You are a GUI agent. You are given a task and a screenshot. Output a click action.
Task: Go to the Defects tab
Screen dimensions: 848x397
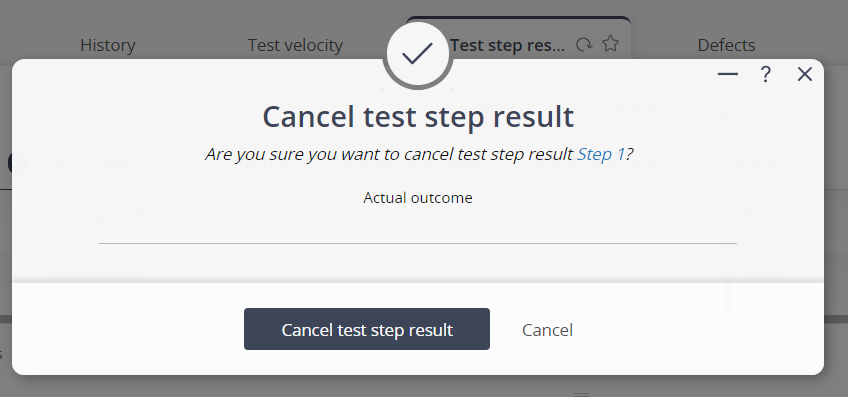tap(726, 45)
